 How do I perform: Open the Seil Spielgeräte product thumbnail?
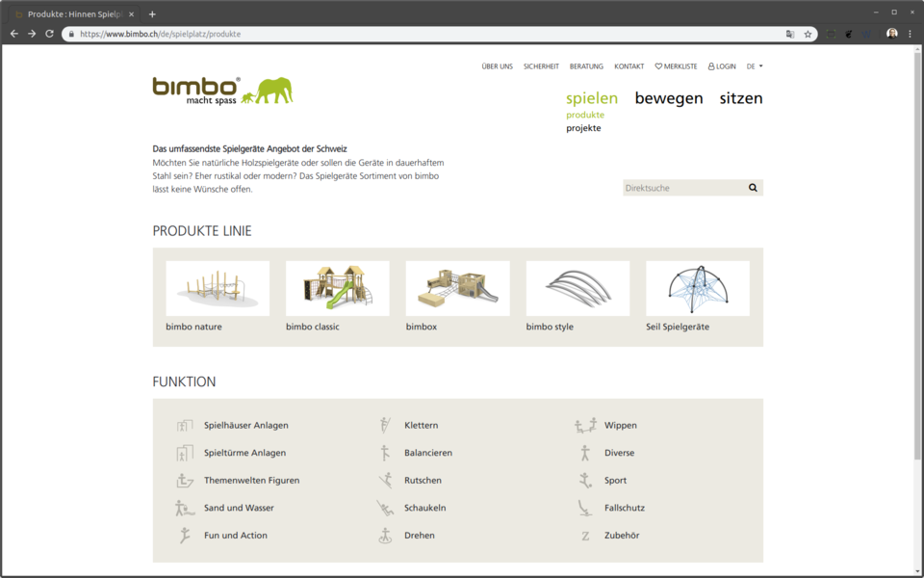(x=698, y=288)
